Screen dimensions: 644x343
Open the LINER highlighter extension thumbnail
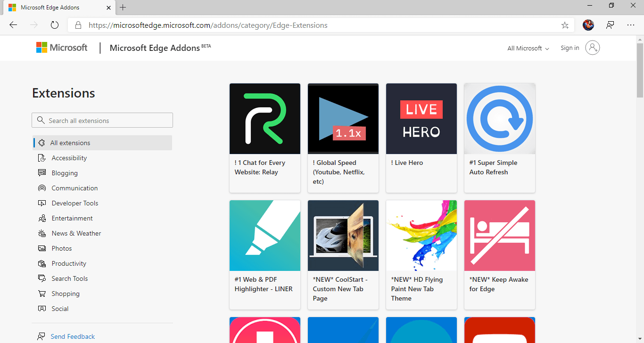(x=265, y=236)
